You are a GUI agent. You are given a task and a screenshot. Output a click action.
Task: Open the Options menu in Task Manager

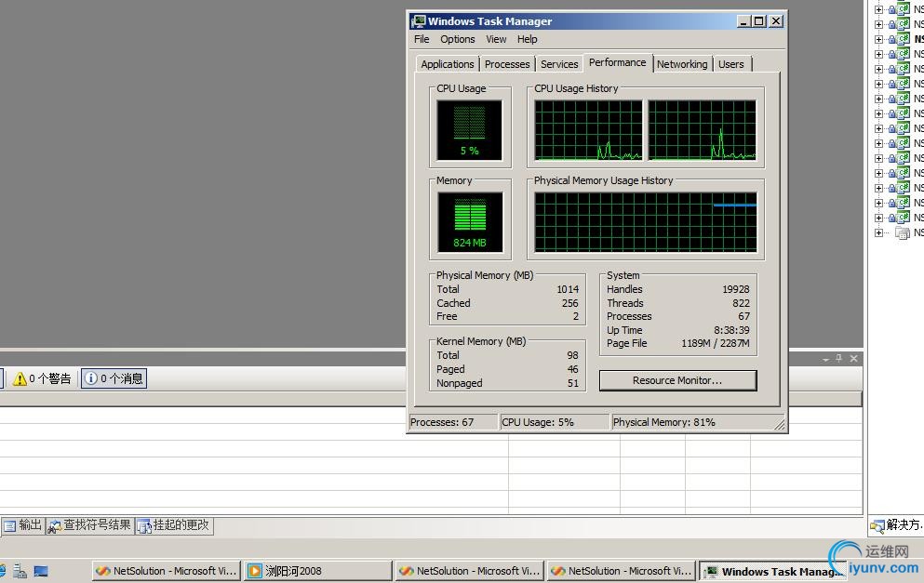tap(457, 39)
